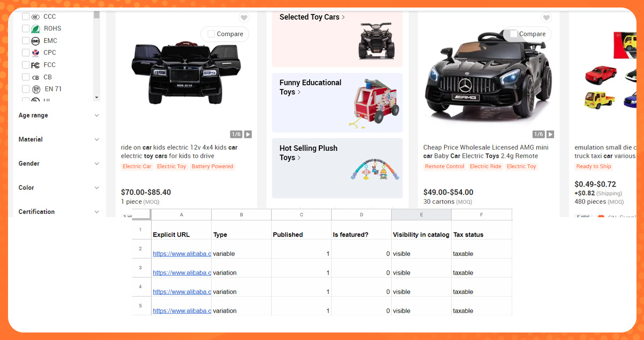Click the Battery Powered tag
The width and height of the screenshot is (644, 340).
pyautogui.click(x=212, y=166)
